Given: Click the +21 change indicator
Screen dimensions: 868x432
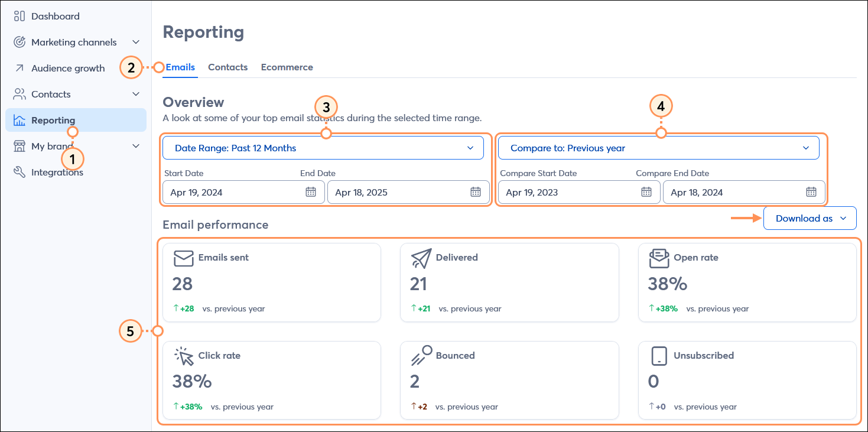Looking at the screenshot, I should point(421,308).
